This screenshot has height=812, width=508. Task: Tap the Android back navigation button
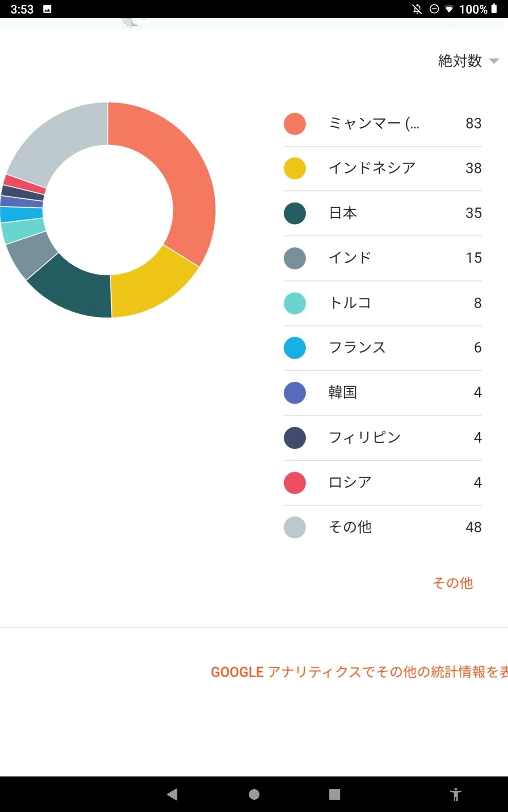(x=172, y=794)
